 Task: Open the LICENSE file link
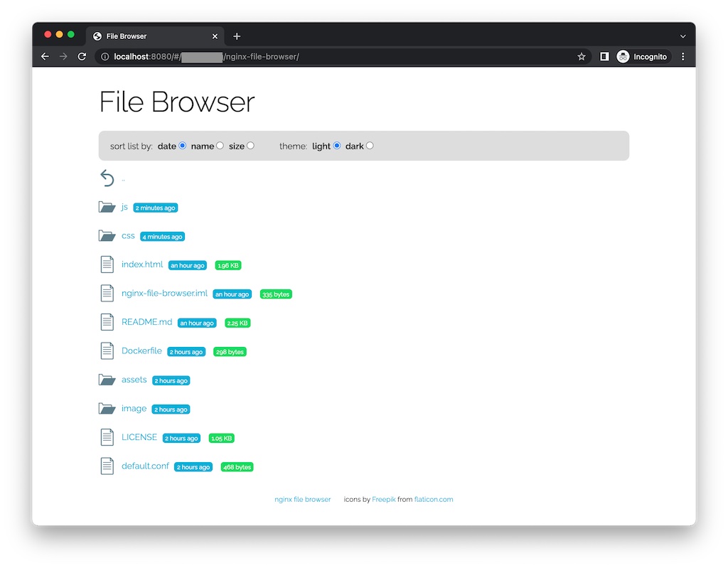pyautogui.click(x=139, y=437)
